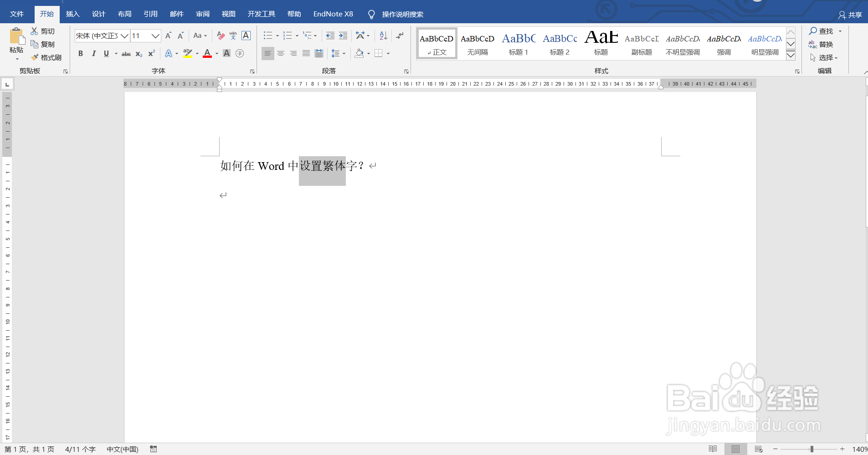Increase font size with grow font icon
The width and height of the screenshot is (868, 455).
tap(168, 36)
